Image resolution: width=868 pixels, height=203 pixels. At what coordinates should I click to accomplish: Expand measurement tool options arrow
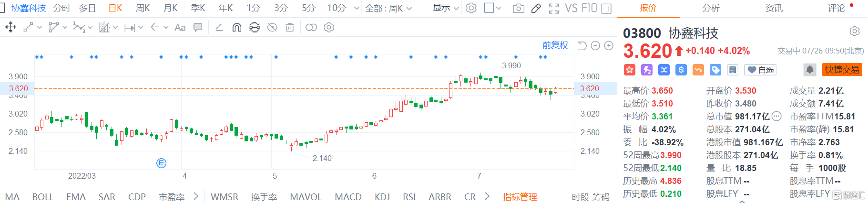pyautogui.click(x=115, y=28)
